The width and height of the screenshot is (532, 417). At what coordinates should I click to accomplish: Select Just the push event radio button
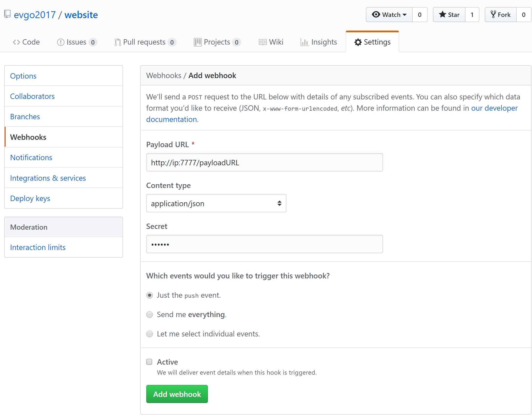coord(150,295)
